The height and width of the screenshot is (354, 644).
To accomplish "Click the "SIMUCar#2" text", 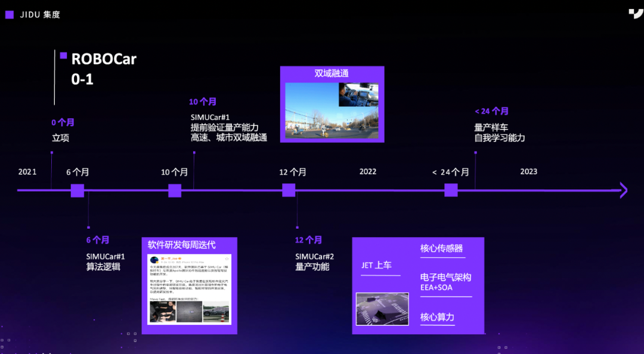I will pyautogui.click(x=315, y=257).
